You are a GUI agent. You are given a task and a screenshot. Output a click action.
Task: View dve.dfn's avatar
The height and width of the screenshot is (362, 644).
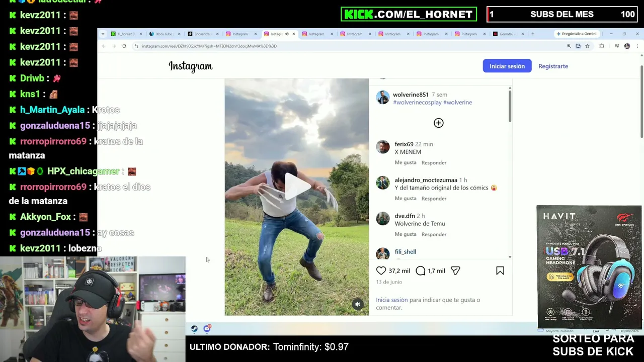pos(383,219)
